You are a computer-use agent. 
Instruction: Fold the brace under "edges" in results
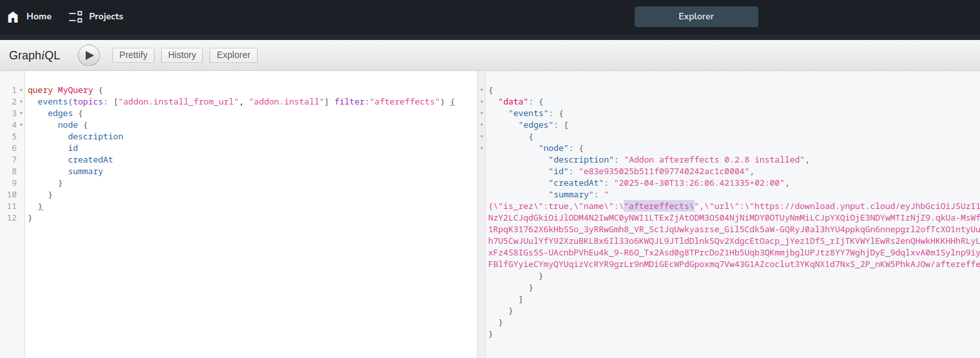pos(481,137)
